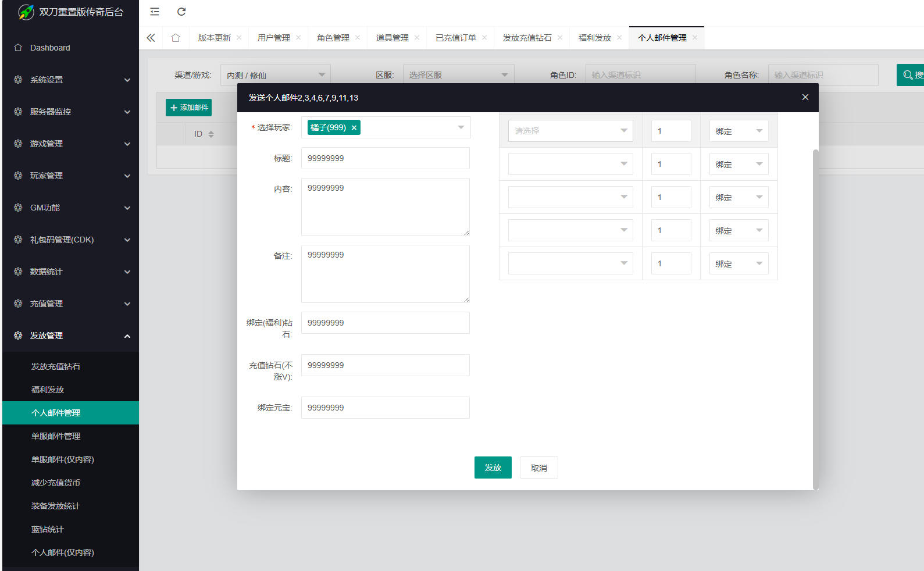Close the 用户管理 tab with its x
Viewport: 924px width, 571px height.
tap(298, 38)
